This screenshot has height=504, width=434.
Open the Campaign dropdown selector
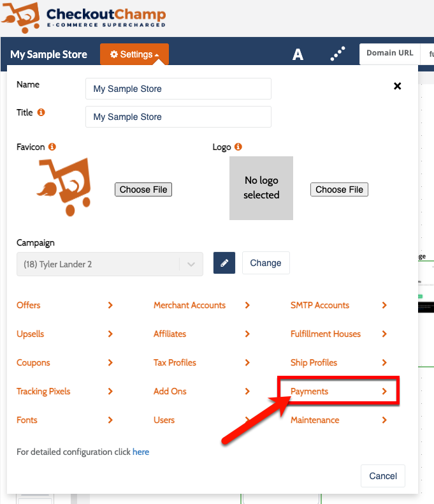110,264
